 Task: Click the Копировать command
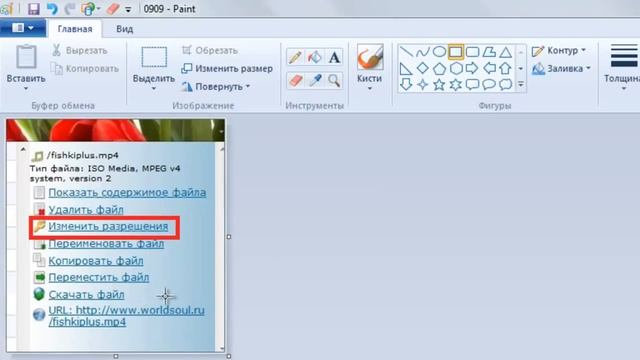[x=85, y=69]
